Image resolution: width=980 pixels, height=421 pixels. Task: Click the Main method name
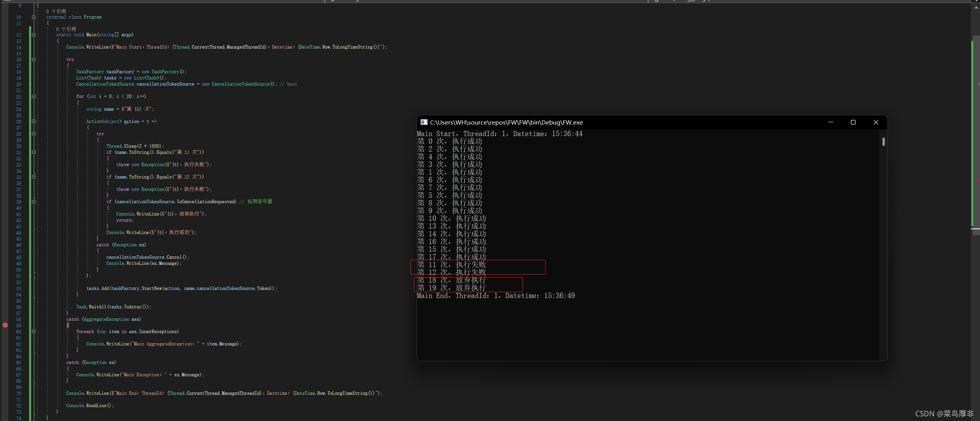(91, 35)
